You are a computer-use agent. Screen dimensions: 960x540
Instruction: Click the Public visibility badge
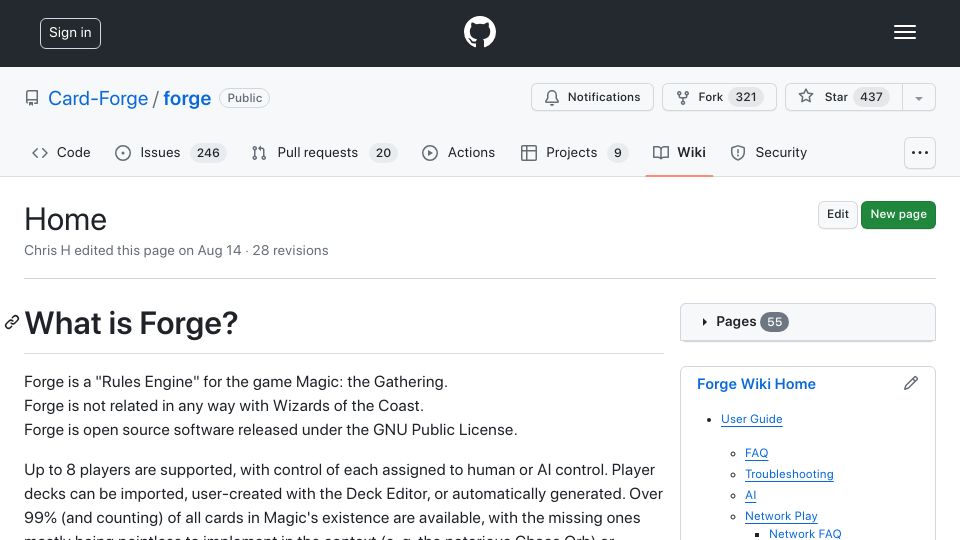point(244,98)
